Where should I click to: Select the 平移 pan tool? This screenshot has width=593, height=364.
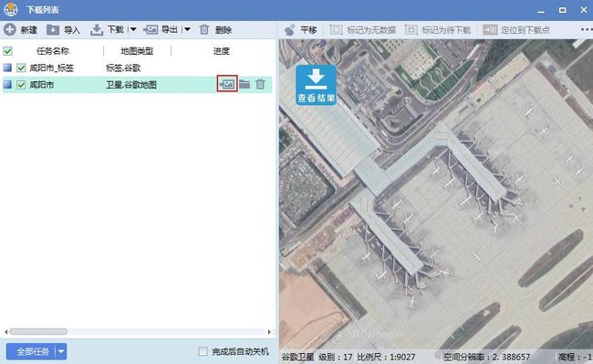[x=301, y=29]
